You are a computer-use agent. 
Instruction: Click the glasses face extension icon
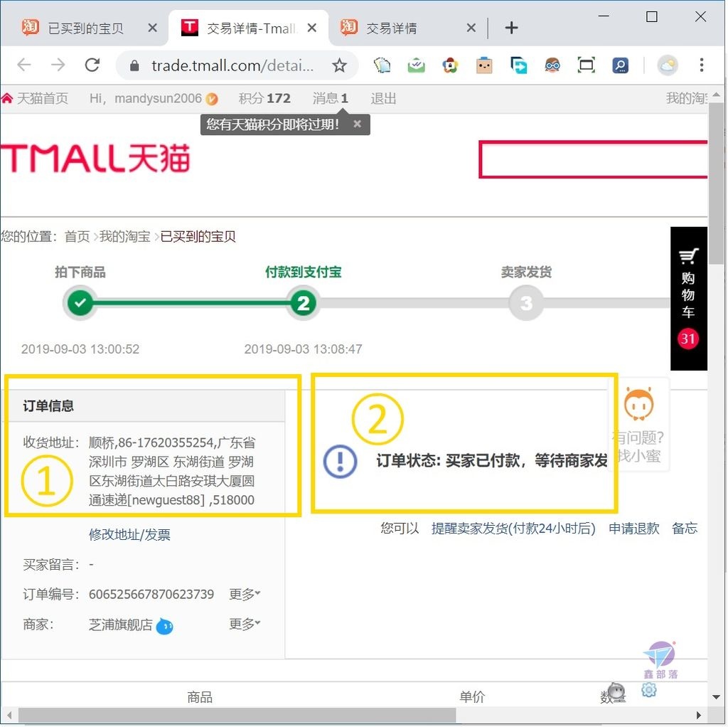(x=552, y=65)
